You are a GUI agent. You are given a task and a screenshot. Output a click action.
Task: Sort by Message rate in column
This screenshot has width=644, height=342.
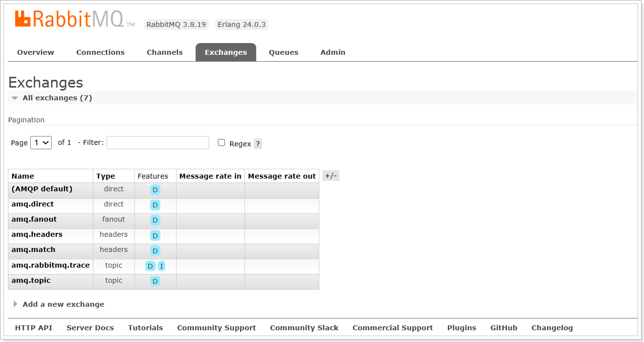tap(210, 176)
